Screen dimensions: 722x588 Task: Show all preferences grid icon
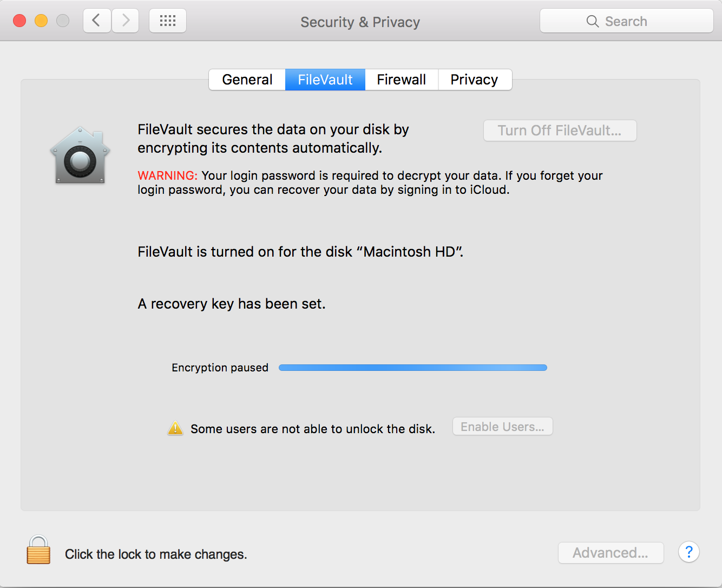pos(168,21)
